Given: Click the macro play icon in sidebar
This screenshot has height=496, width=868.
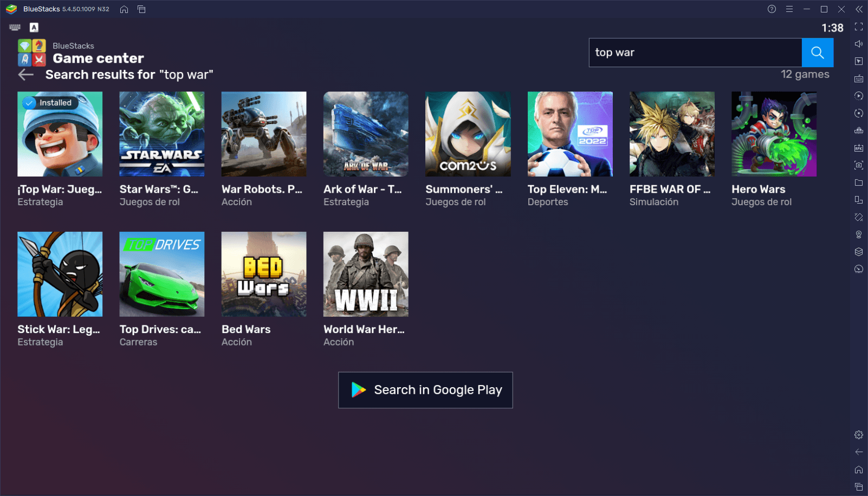Looking at the screenshot, I should (x=859, y=96).
